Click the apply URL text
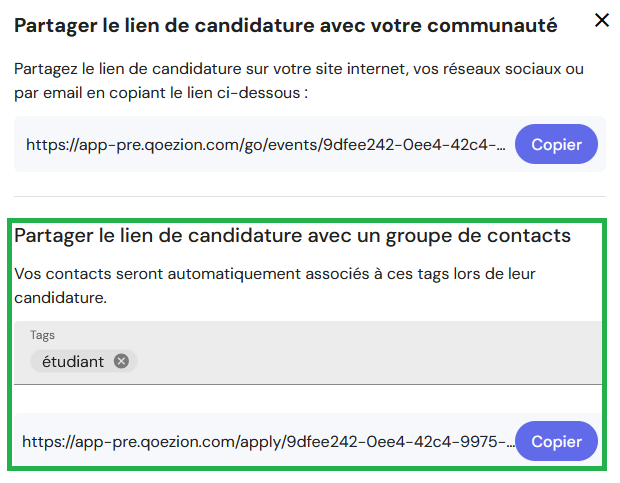This screenshot has width=620, height=483. [268, 441]
